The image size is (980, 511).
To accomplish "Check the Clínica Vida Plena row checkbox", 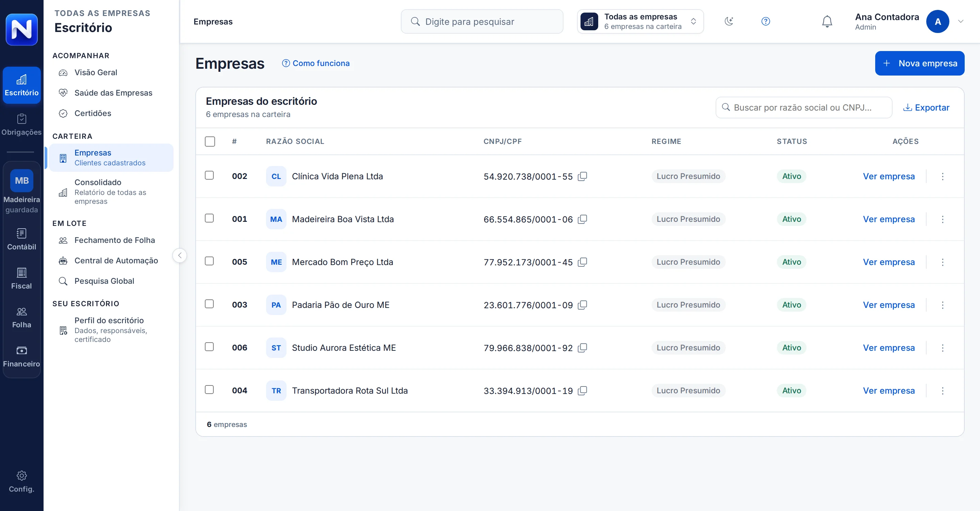I will pos(209,176).
